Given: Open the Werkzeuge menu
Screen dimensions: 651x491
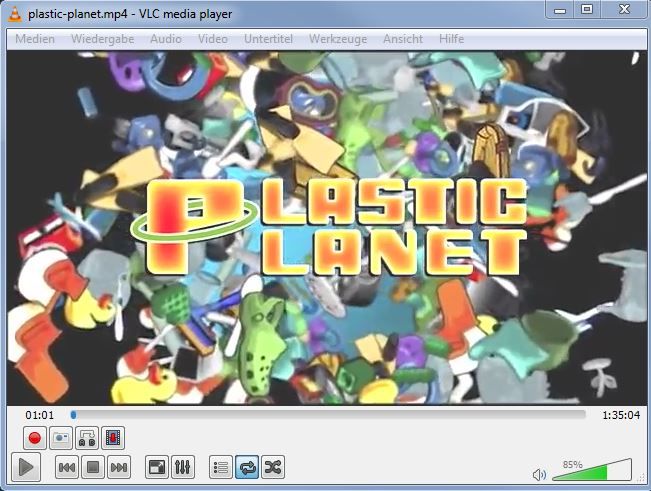Looking at the screenshot, I should click(338, 39).
